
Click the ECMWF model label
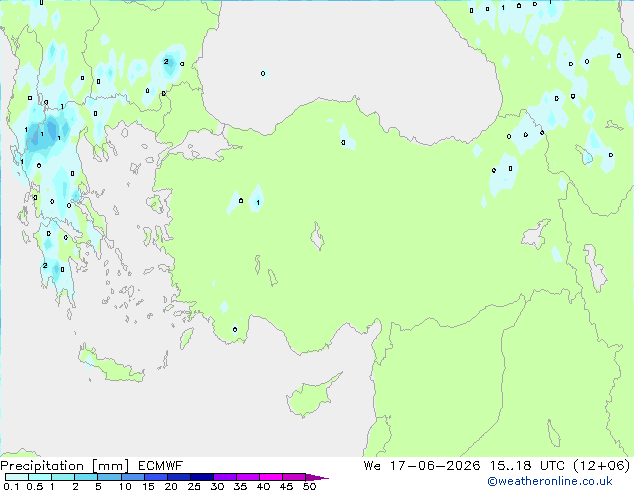[161, 466]
